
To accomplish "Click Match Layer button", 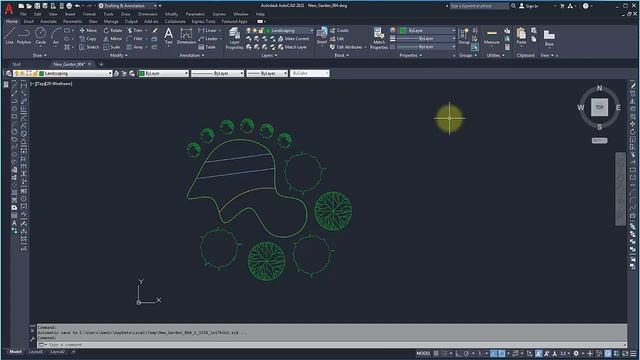I will point(292,47).
